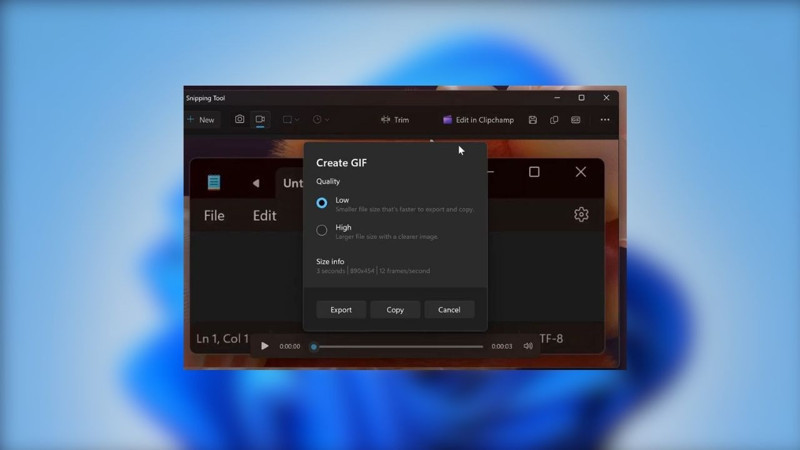Click the video seek bar track
This screenshot has width=800, height=450.
tap(400, 347)
